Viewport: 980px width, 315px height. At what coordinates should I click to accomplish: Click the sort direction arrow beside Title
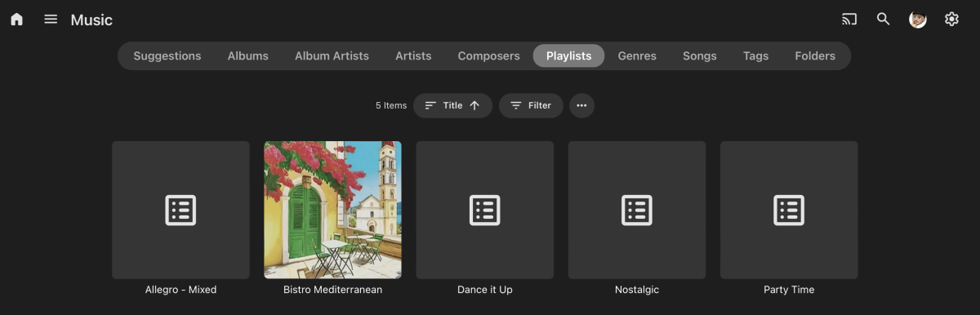(x=474, y=105)
